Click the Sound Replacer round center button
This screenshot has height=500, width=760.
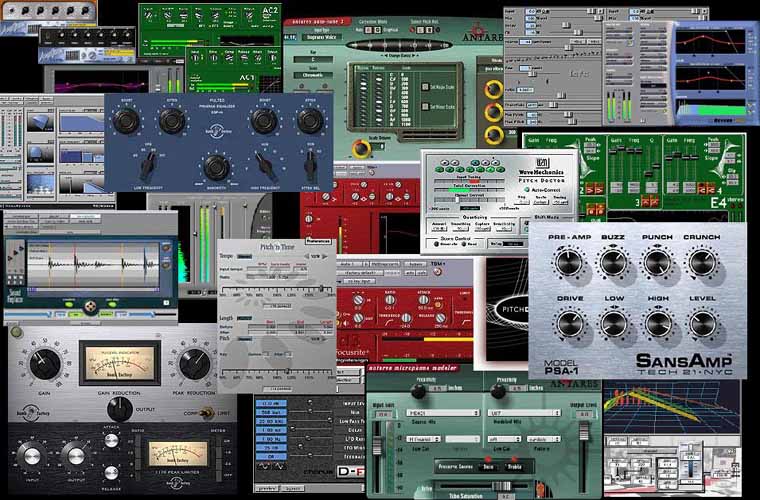91,306
